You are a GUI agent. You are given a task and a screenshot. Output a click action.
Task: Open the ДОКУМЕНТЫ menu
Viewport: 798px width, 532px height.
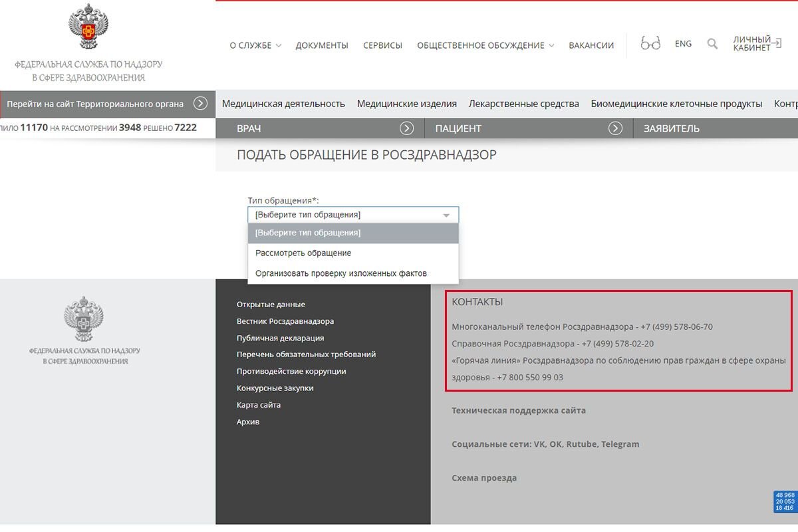coord(322,45)
